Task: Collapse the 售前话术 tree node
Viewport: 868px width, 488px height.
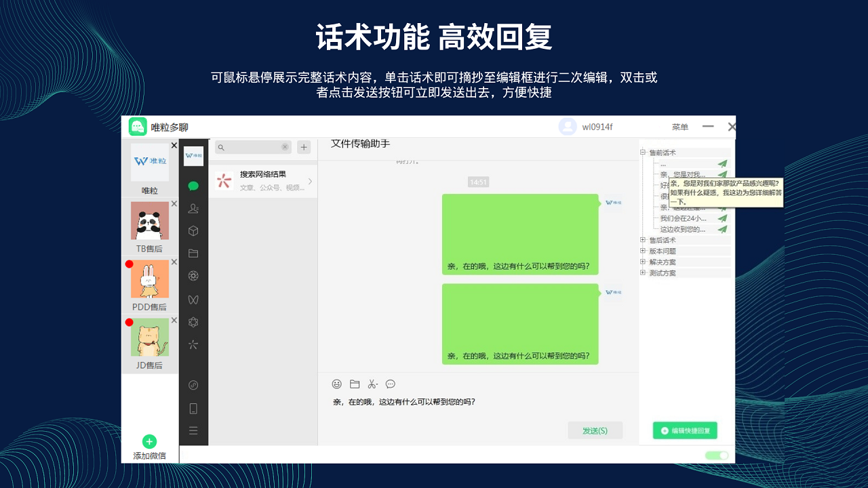Action: coord(643,152)
